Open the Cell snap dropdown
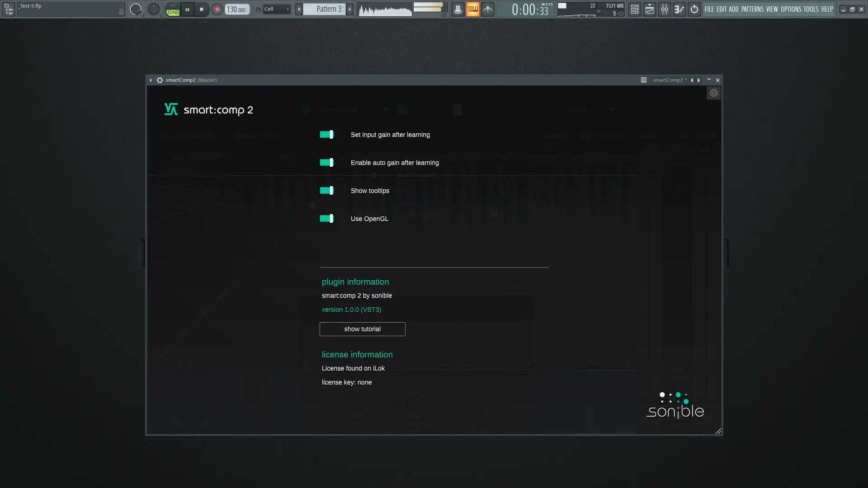The height and width of the screenshot is (488, 868). coord(276,9)
